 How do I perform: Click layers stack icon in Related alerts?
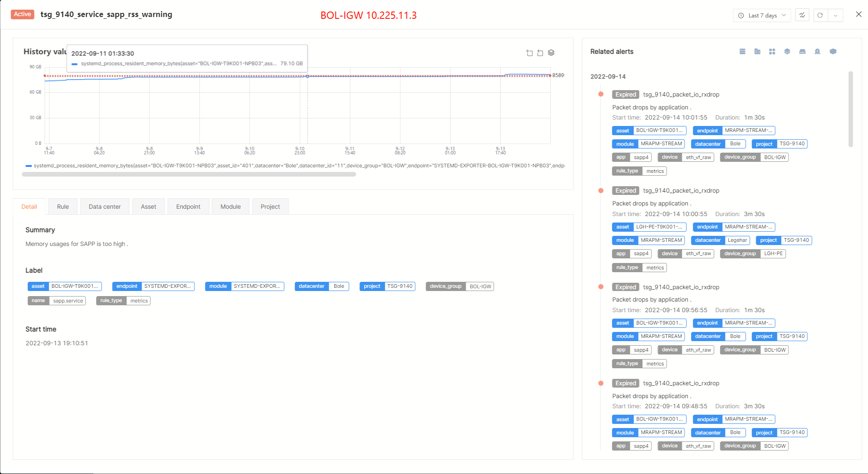pyautogui.click(x=787, y=51)
